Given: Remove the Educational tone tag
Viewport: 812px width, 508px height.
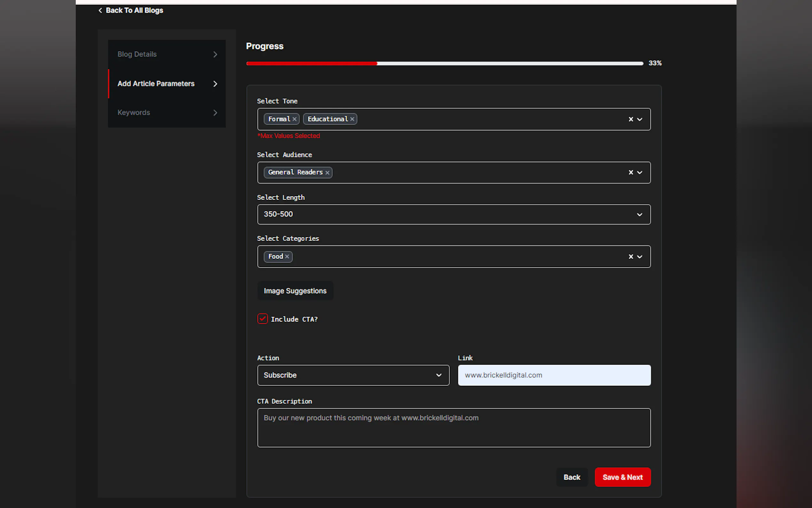Looking at the screenshot, I should pyautogui.click(x=352, y=119).
